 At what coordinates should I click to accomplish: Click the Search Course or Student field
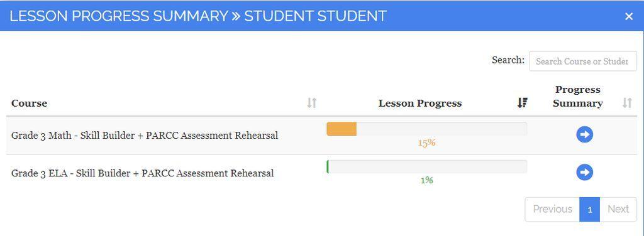[583, 61]
